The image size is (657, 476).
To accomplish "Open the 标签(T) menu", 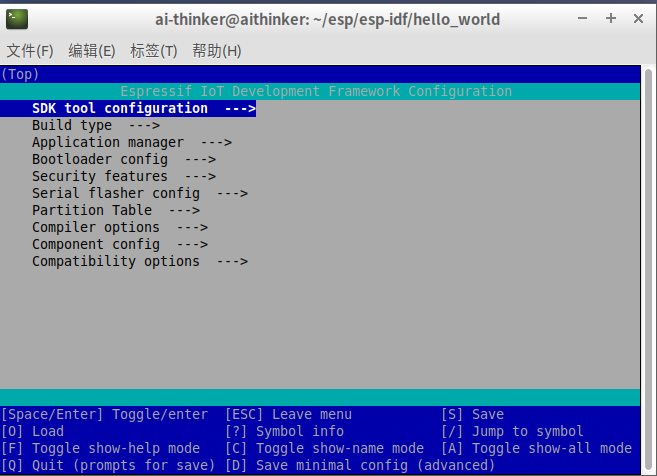I will pyautogui.click(x=154, y=51).
